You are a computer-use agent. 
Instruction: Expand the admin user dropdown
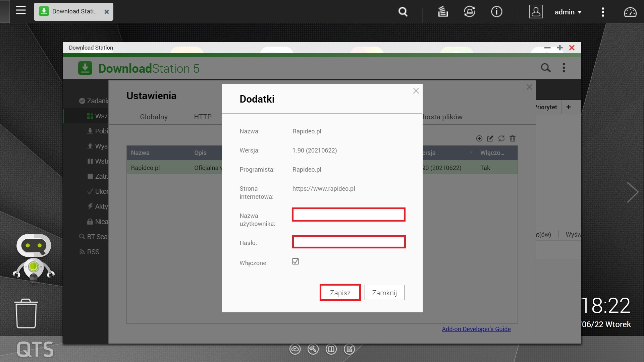(568, 12)
